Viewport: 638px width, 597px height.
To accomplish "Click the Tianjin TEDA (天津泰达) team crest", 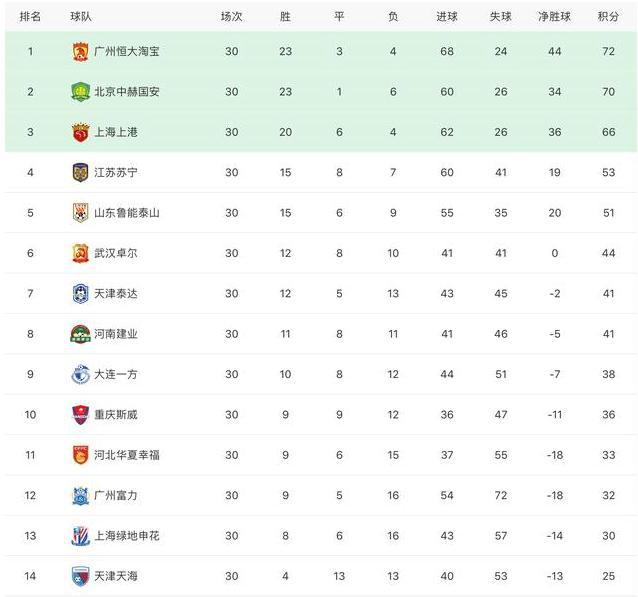I will pyautogui.click(x=80, y=294).
